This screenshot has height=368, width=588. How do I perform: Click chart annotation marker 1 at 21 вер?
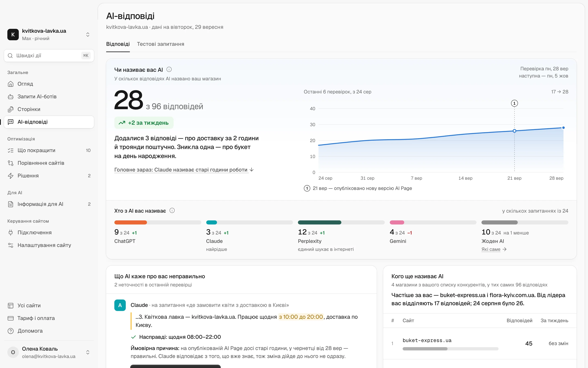[x=514, y=103]
